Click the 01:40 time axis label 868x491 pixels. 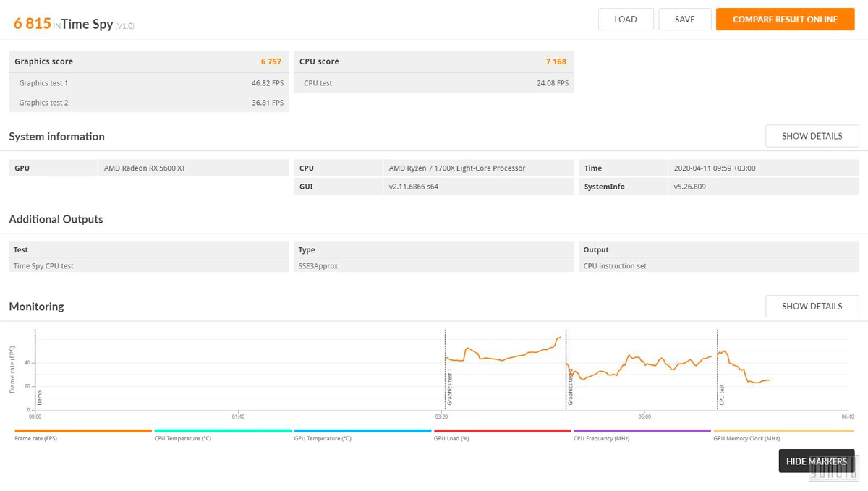point(238,417)
